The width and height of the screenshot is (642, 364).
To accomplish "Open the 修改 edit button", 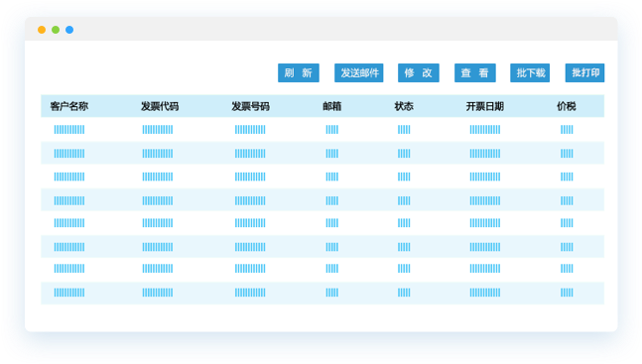I will 419,72.
